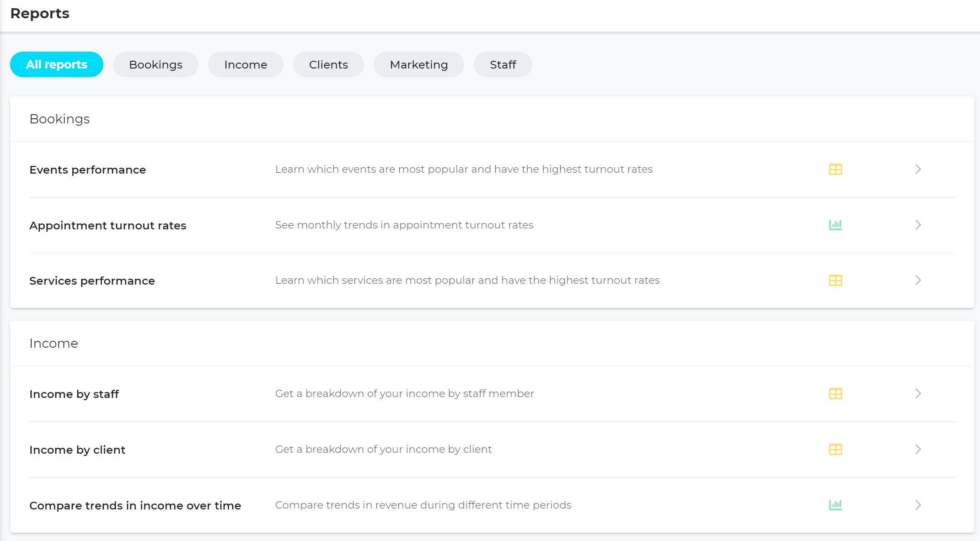Switch to the Marketing filter tab
Viewport: 980px width, 541px height.
tap(419, 64)
